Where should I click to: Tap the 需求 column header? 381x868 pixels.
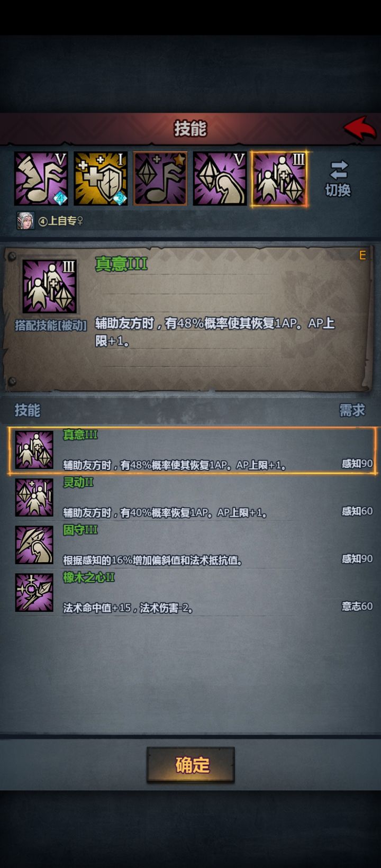[352, 410]
